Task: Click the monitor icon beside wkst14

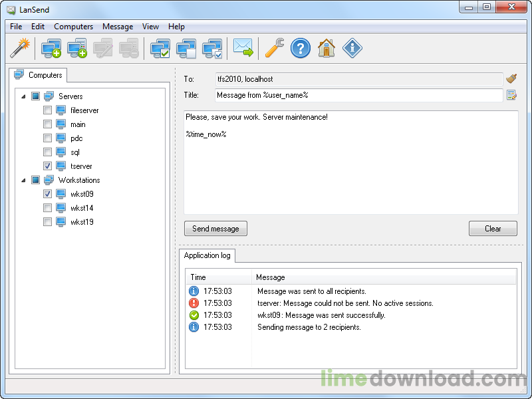Action: point(61,207)
